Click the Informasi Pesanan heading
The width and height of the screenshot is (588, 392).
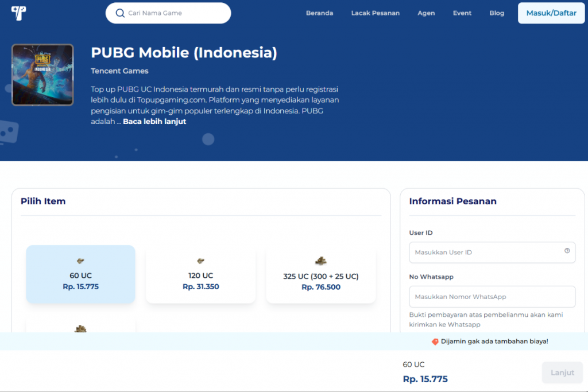[x=452, y=201]
